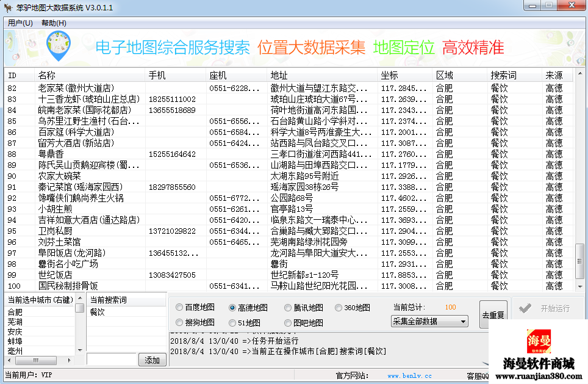Click the city list horizontal scrollbar thumb
This screenshot has width=588, height=384.
click(x=36, y=360)
